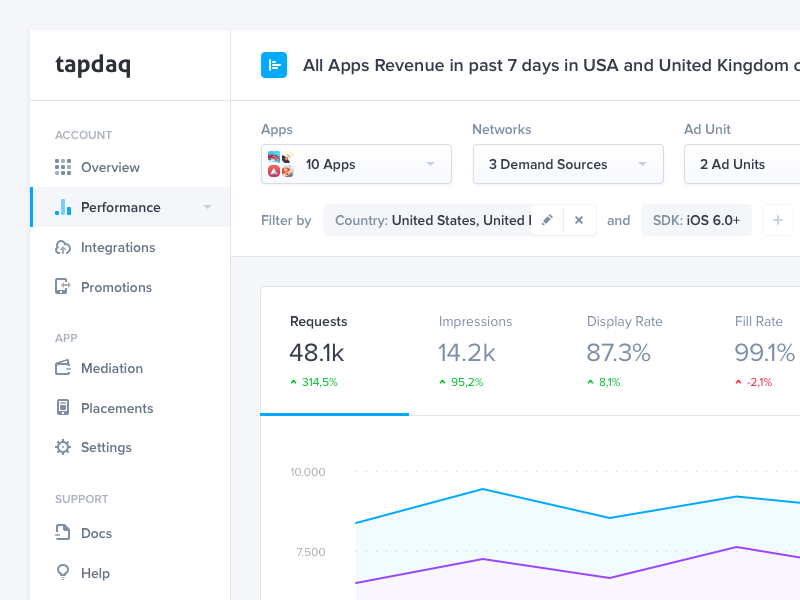Click the Placements device icon
The width and height of the screenshot is (800, 600).
pyautogui.click(x=63, y=408)
